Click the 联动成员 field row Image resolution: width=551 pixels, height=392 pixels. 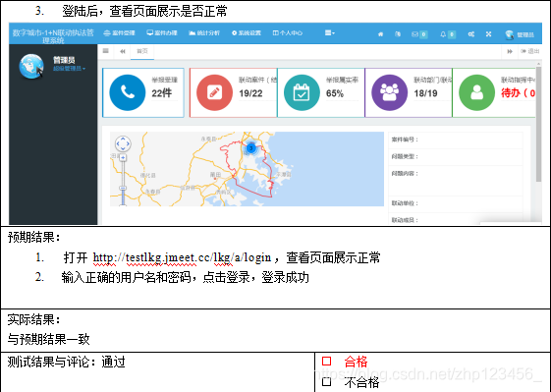pyautogui.click(x=456, y=220)
